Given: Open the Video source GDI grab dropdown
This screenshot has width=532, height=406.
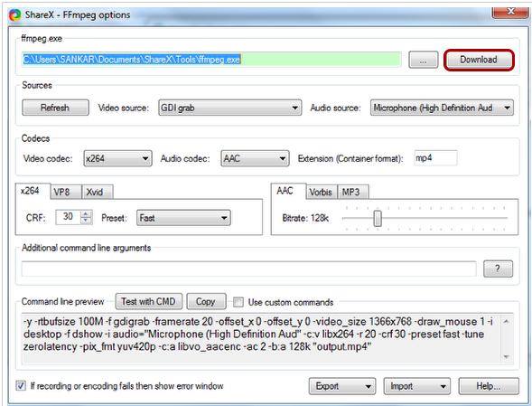Looking at the screenshot, I should coord(229,108).
